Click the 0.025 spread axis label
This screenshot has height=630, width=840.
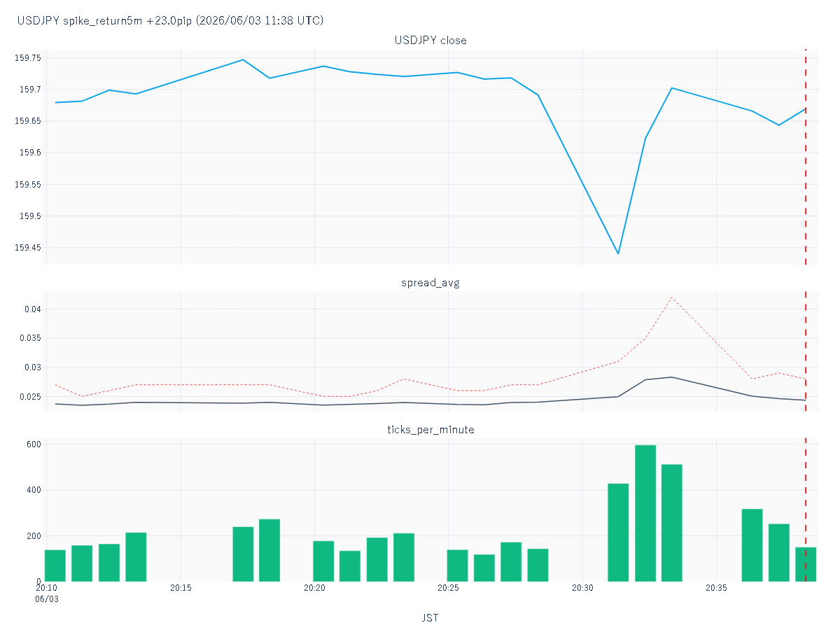tap(30, 397)
